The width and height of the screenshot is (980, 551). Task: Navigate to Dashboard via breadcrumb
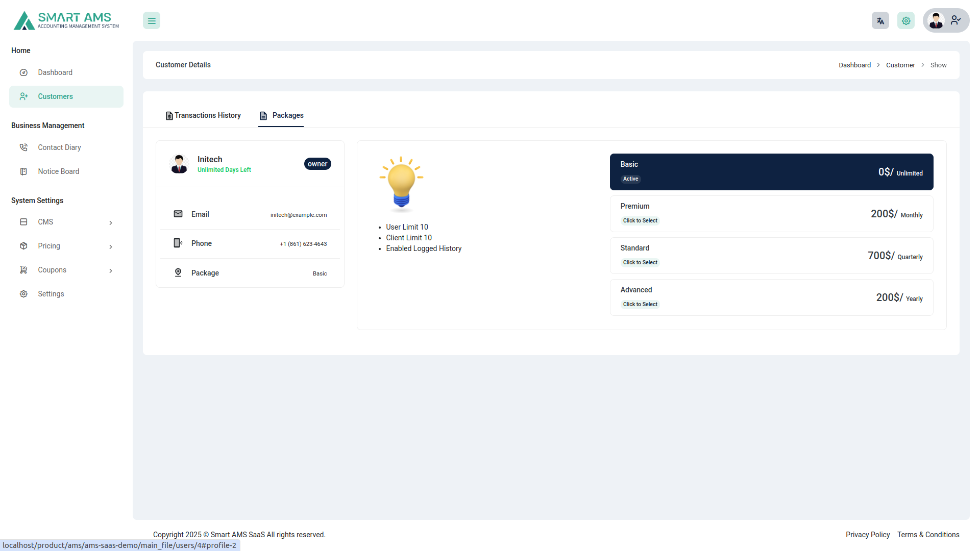pyautogui.click(x=854, y=65)
